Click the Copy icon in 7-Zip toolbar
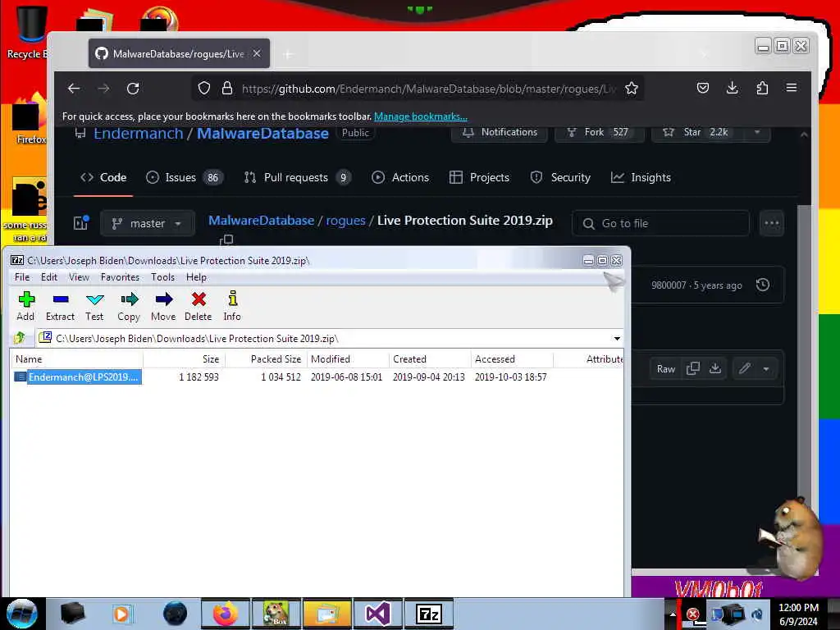This screenshot has height=630, width=840. tap(129, 306)
